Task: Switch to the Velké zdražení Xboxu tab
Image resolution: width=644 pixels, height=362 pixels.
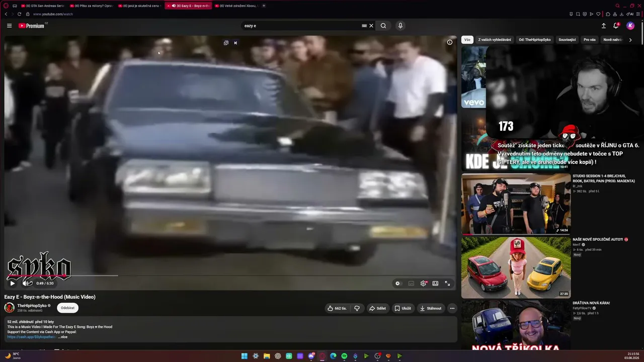Action: click(236, 6)
